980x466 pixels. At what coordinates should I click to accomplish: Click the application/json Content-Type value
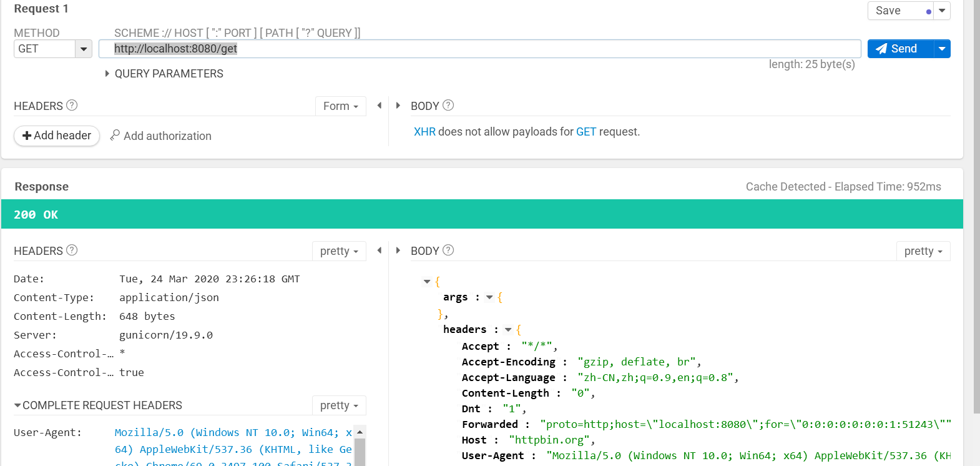[x=169, y=298]
